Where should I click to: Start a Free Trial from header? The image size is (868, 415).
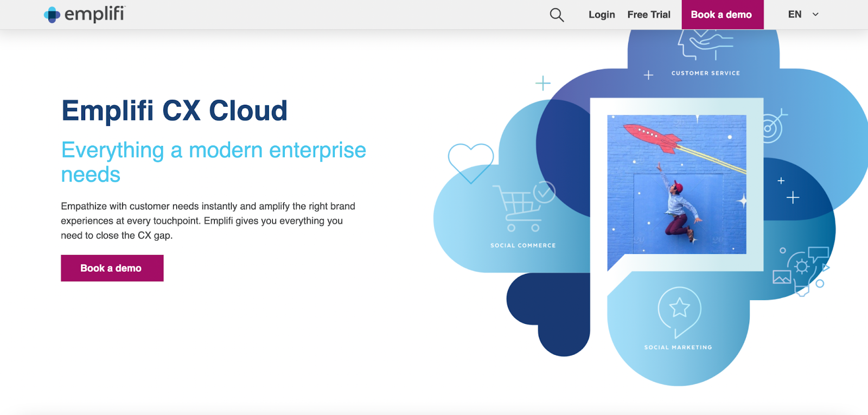649,15
